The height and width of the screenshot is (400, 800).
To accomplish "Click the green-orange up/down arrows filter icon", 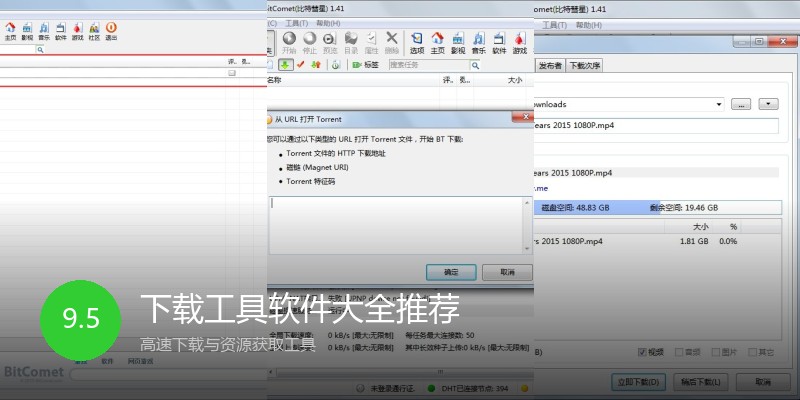I will [316, 65].
